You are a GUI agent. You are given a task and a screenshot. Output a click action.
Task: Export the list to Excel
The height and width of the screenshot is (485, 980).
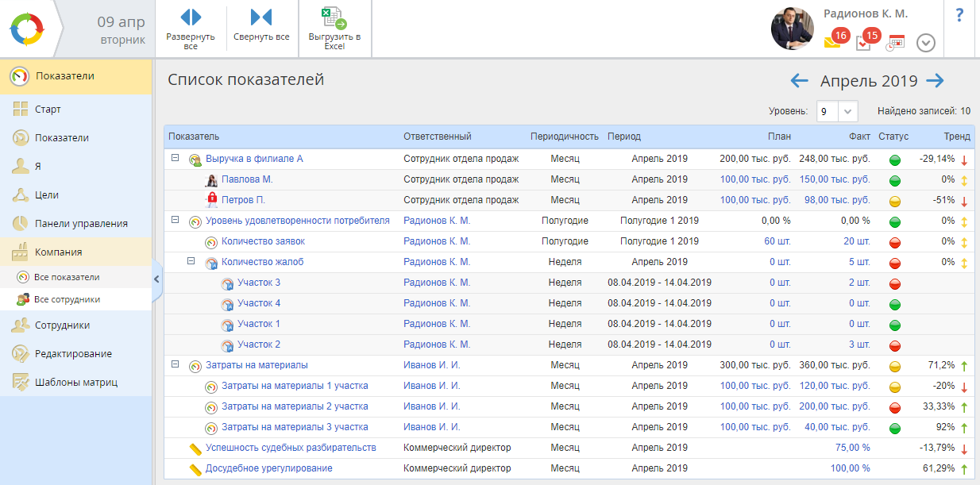[334, 18]
